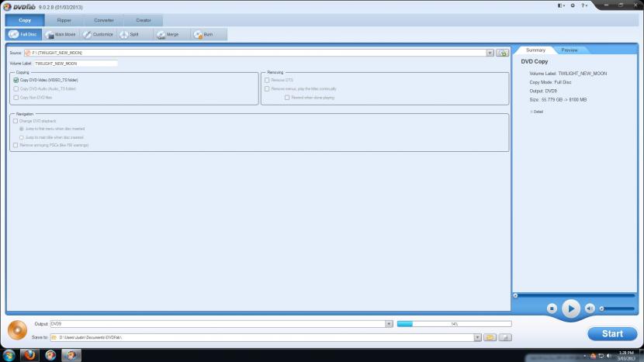Image resolution: width=644 pixels, height=362 pixels.
Task: Stop preview playback
Action: [552, 309]
